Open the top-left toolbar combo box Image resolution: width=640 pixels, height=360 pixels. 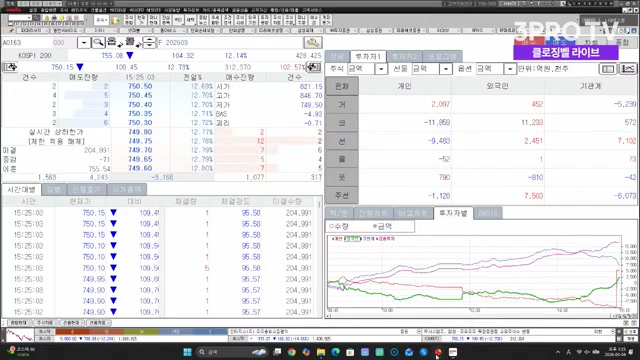click(x=20, y=18)
